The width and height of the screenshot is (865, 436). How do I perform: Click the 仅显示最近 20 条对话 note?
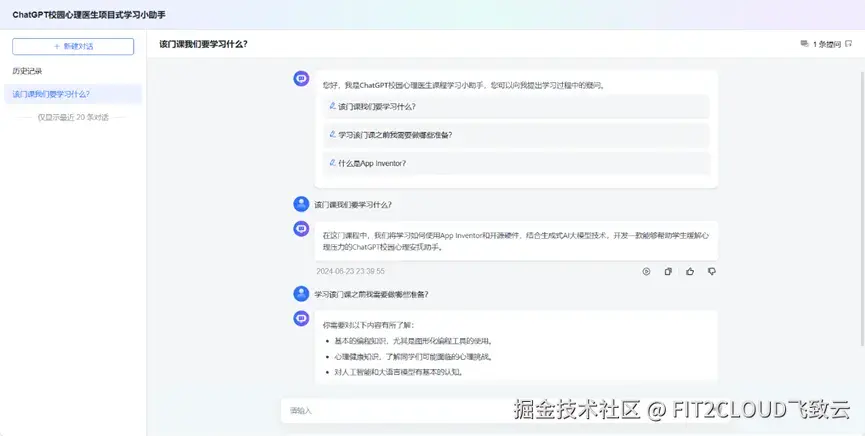click(73, 118)
